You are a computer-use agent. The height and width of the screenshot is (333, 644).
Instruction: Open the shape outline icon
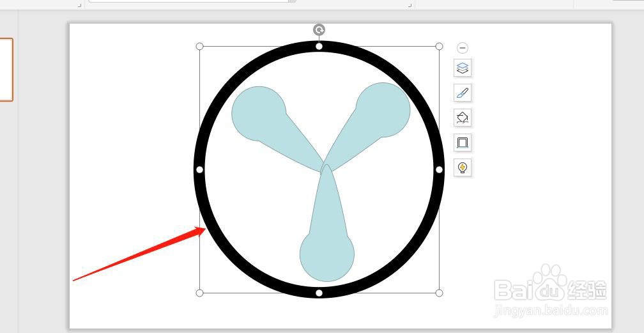(463, 143)
